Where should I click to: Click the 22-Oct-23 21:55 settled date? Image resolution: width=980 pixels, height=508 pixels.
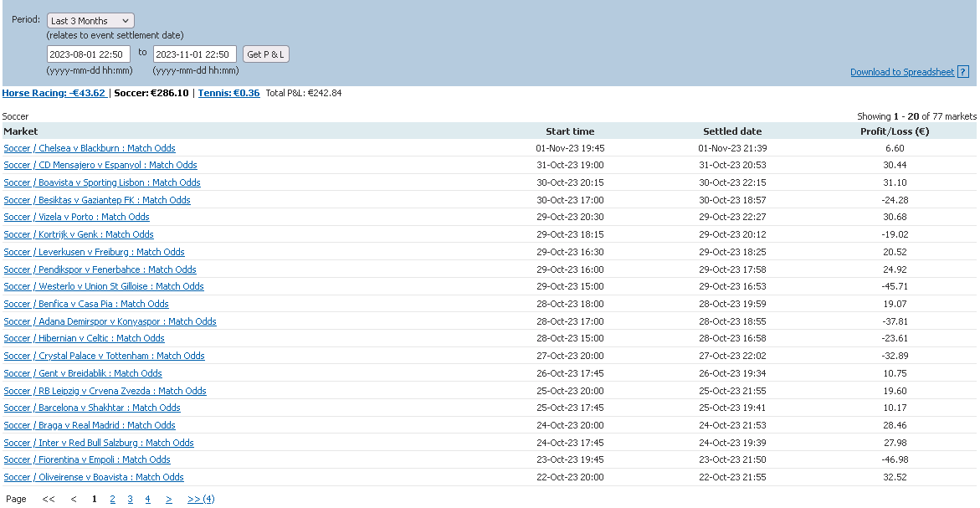click(732, 477)
